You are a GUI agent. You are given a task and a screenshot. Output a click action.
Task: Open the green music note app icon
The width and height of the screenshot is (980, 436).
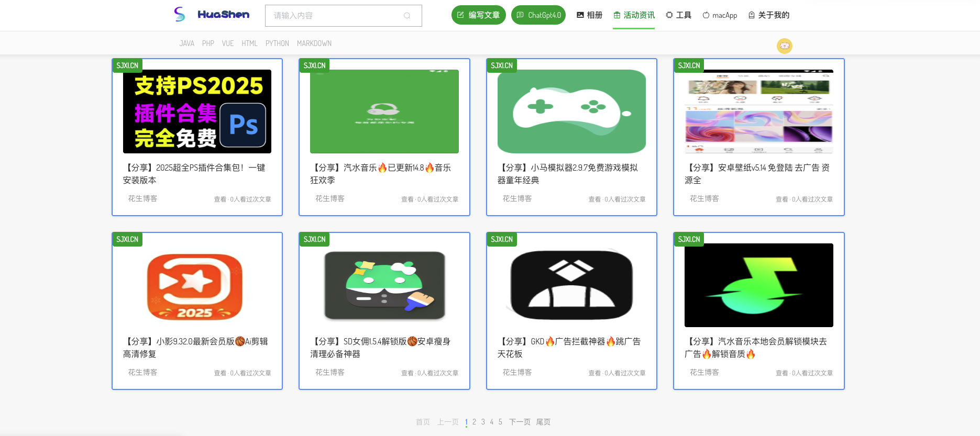758,286
